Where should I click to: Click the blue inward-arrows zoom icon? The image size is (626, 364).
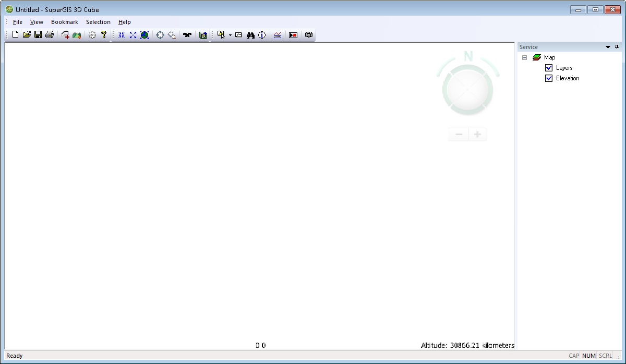pos(122,35)
